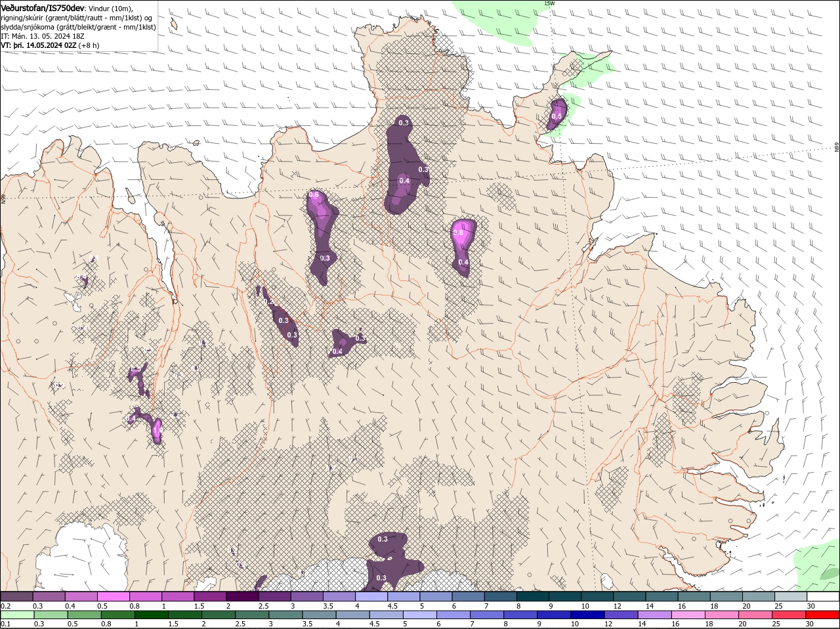Click dark green swatch between 1 and 1.5 lower row
The image size is (840, 629).
click(x=151, y=615)
